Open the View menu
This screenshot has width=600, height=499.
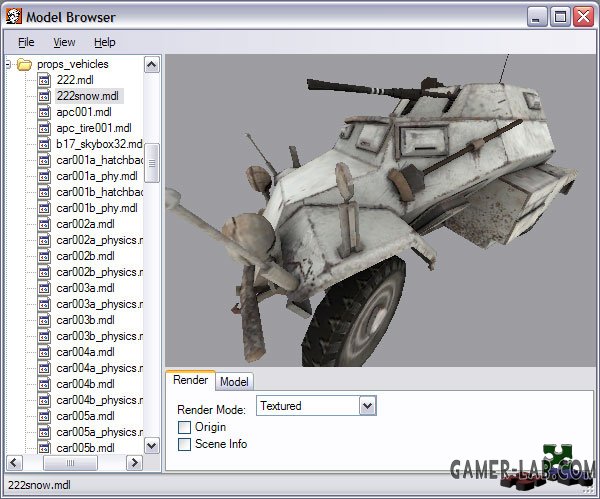tap(64, 42)
